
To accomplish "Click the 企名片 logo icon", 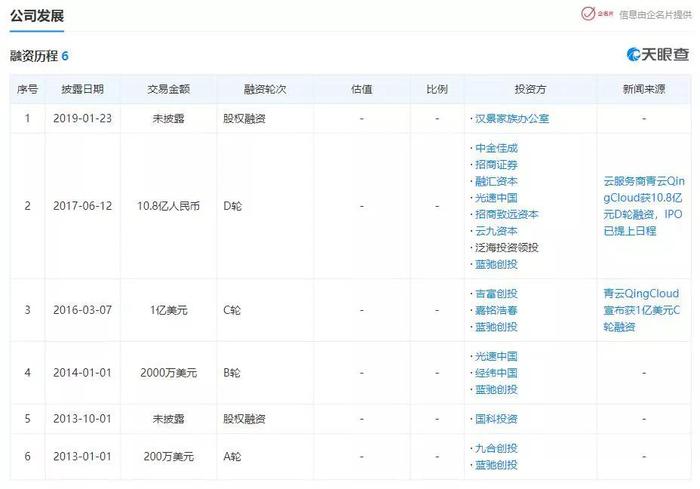I will [597, 14].
